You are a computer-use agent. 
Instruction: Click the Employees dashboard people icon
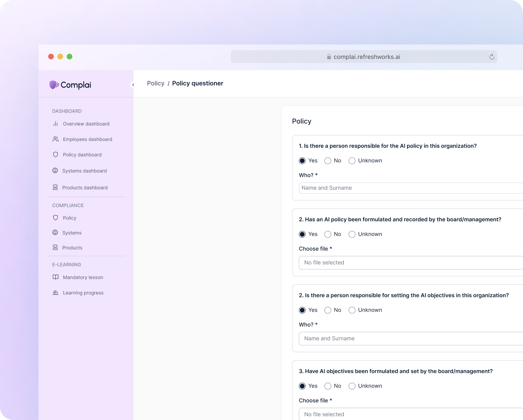(x=55, y=139)
